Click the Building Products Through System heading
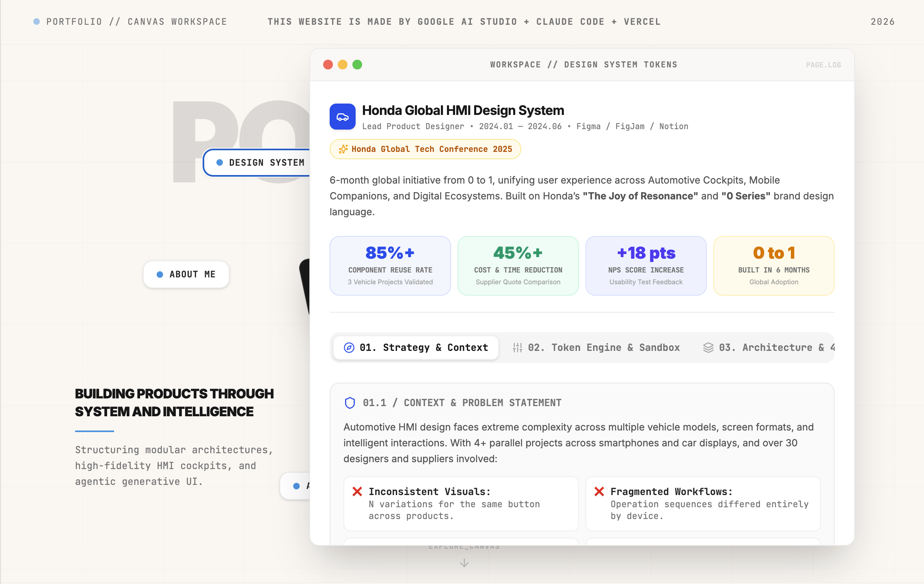 point(175,402)
